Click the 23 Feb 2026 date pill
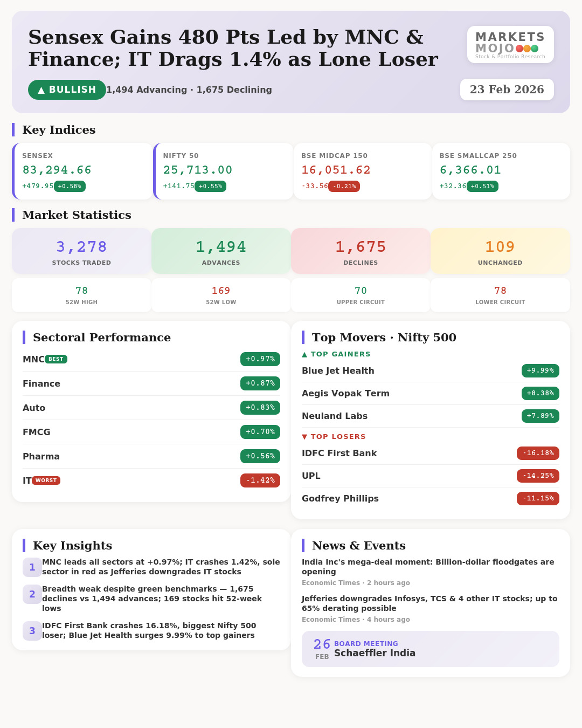Screen dimensions: 582x728 (507, 90)
